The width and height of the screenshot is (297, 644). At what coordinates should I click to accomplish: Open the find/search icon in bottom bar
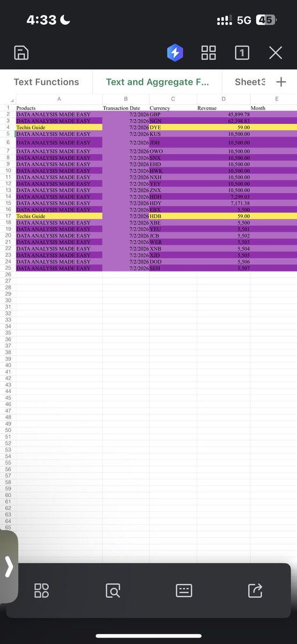113,591
